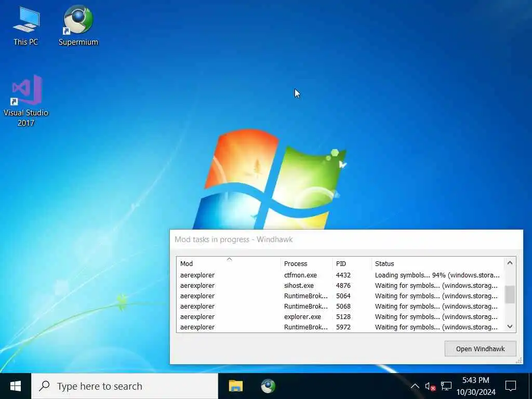The height and width of the screenshot is (399, 532).
Task: Open the network tray icon
Action: 446,386
